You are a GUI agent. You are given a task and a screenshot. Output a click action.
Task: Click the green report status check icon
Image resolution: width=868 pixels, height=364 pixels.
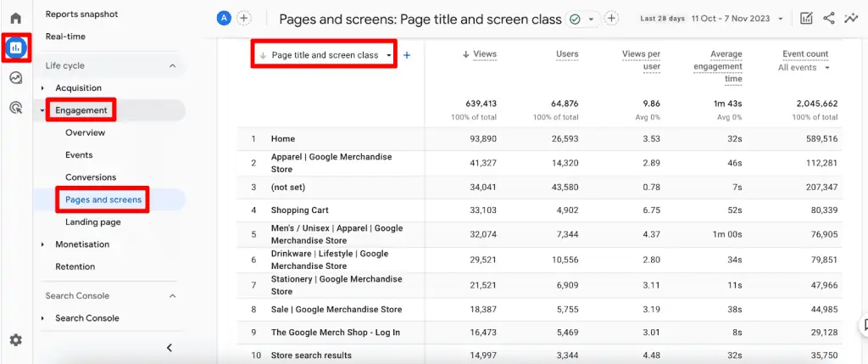click(575, 20)
